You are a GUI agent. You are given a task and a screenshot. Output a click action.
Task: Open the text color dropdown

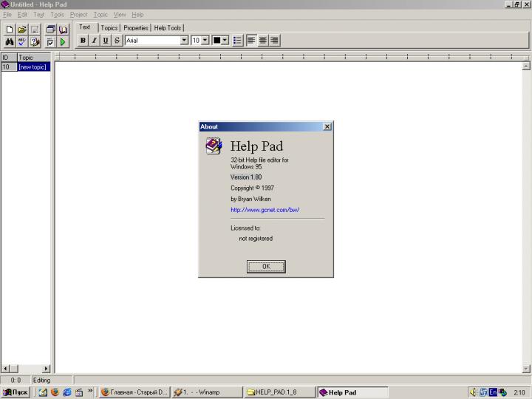pos(225,41)
